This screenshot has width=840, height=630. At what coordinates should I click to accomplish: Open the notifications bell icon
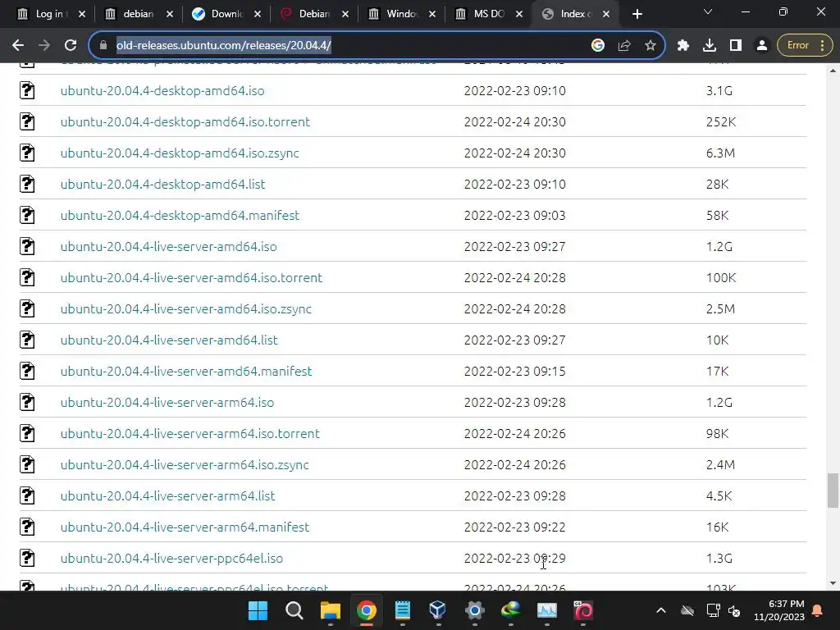click(x=818, y=610)
